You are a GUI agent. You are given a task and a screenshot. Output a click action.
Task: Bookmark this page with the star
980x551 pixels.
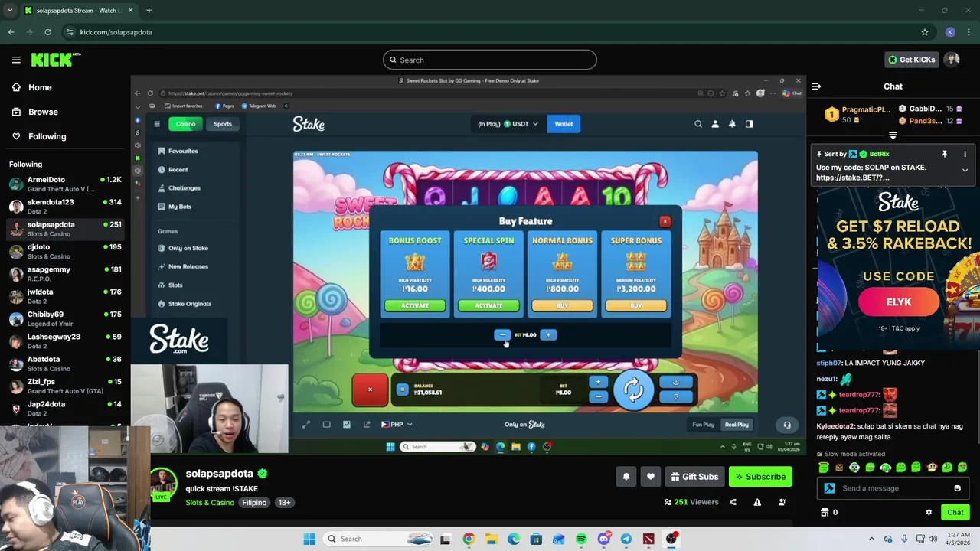pos(925,32)
